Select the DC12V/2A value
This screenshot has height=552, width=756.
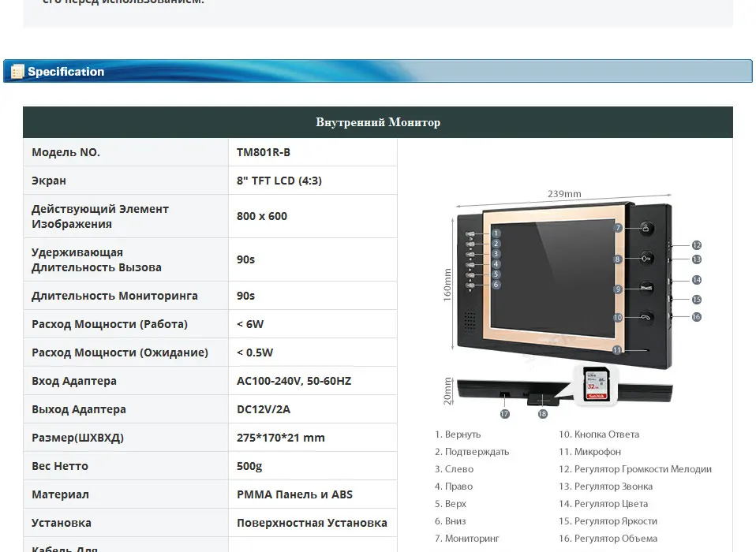pos(264,409)
